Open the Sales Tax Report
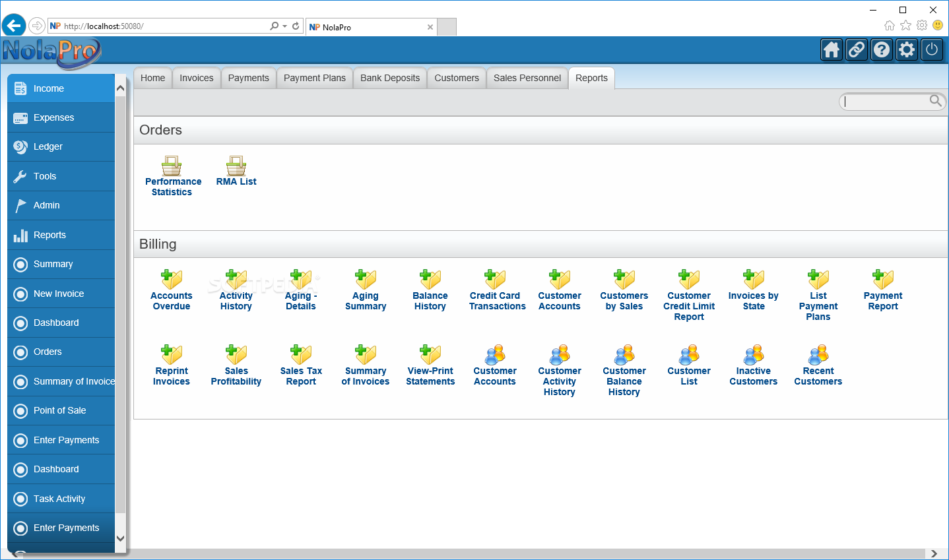This screenshot has height=560, width=949. pyautogui.click(x=301, y=365)
